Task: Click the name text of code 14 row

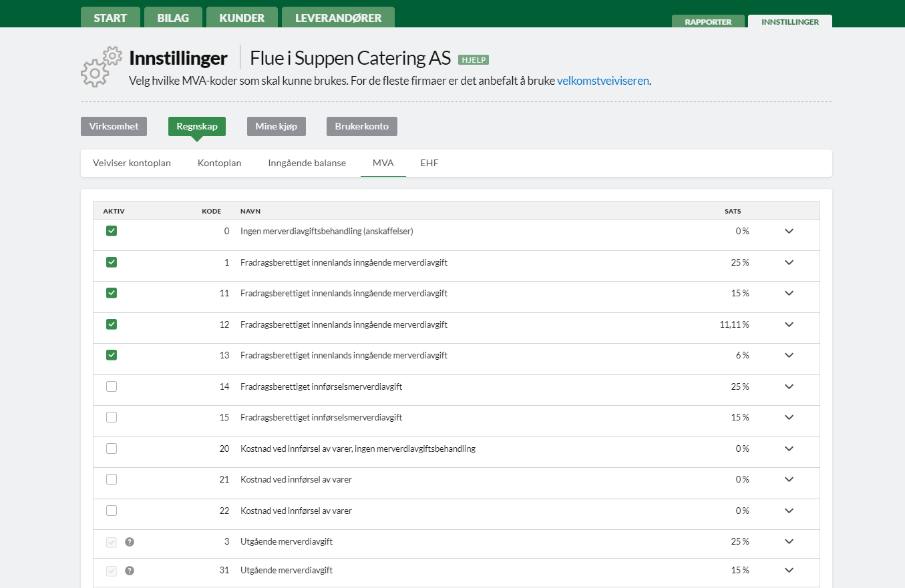Action: pos(321,386)
